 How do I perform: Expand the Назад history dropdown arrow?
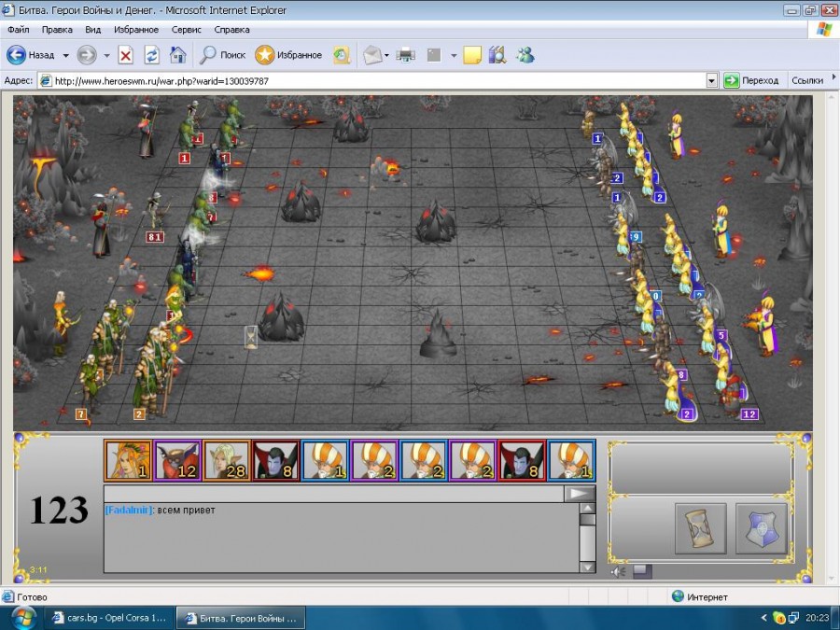[x=66, y=55]
